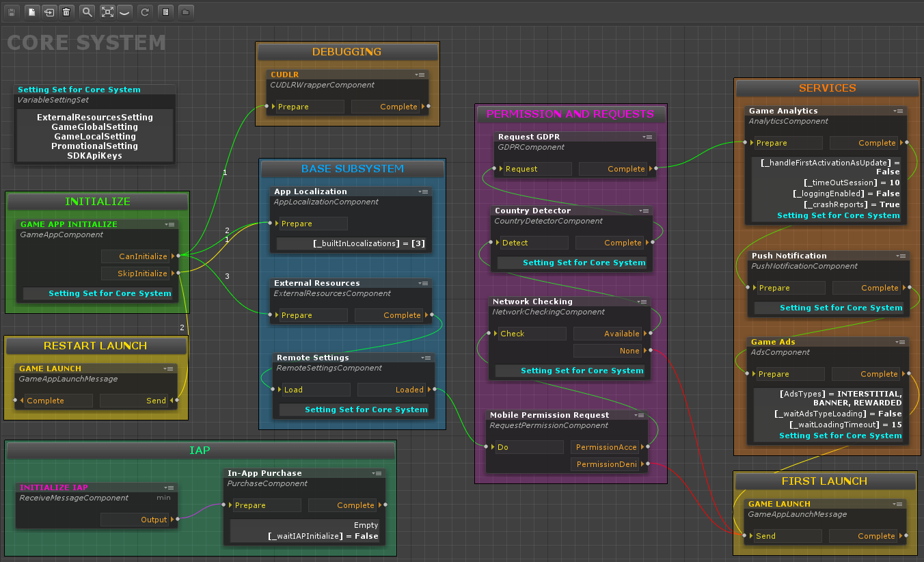Screen dimensions: 924x562
Task: Open Remote Settings node options menu
Action: (426, 358)
